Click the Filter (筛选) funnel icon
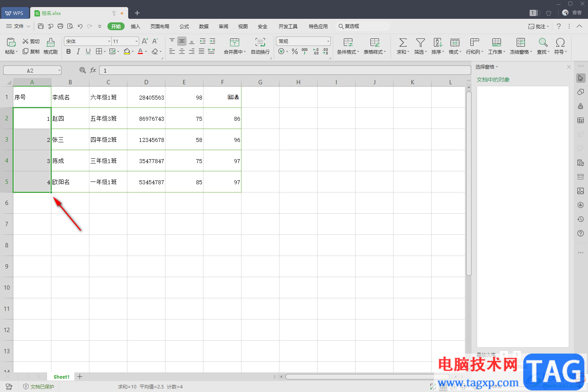 click(x=421, y=42)
